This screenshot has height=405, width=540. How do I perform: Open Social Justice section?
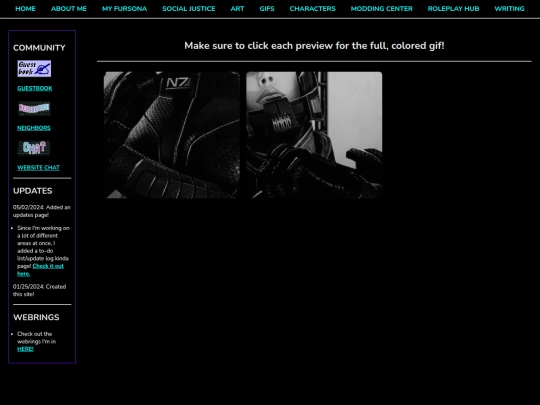[189, 9]
